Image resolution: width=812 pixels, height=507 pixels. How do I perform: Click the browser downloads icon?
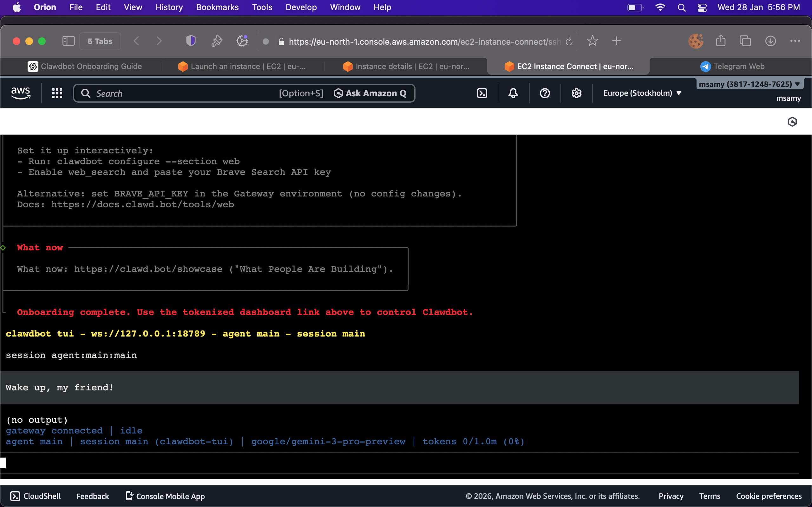click(770, 41)
